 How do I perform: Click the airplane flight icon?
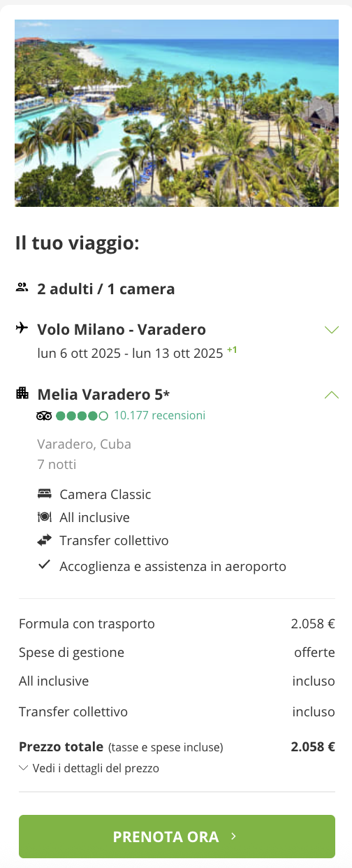(22, 328)
